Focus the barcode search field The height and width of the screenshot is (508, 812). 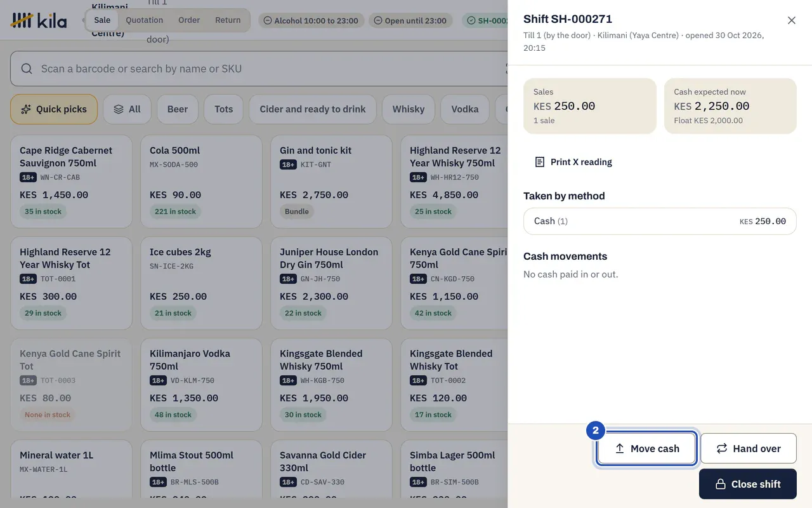click(259, 69)
